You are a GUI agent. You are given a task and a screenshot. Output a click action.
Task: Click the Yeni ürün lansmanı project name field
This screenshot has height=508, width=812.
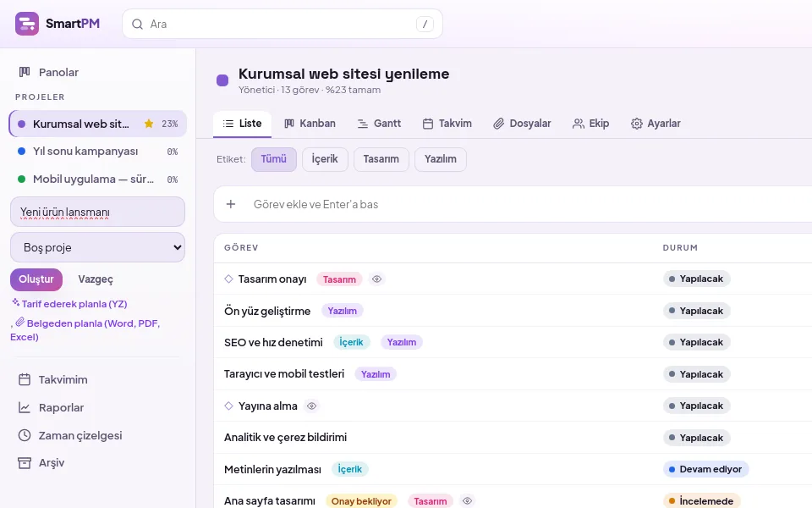(x=97, y=212)
